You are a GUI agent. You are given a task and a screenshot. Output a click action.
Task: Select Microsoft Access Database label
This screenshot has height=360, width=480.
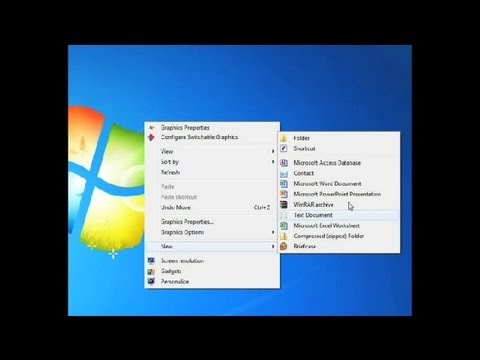click(327, 163)
